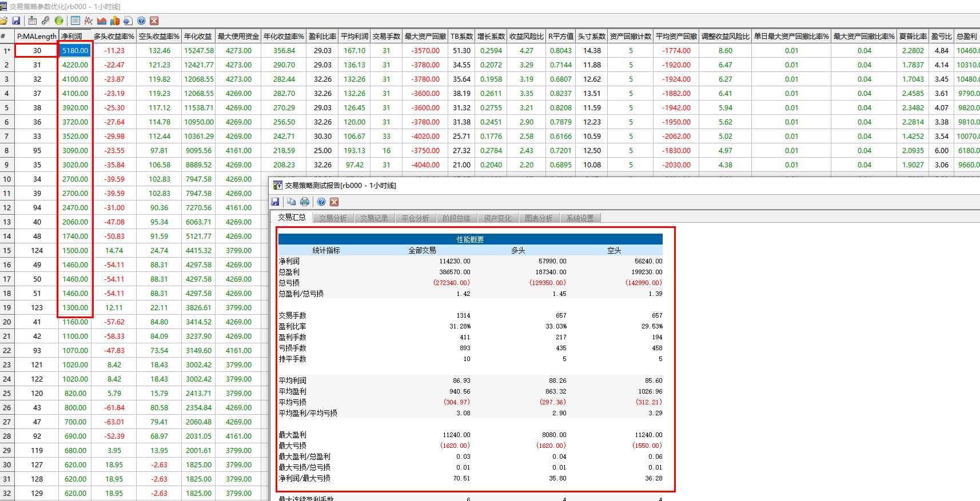Click the 最大盈利 row label in report

pos(292,435)
